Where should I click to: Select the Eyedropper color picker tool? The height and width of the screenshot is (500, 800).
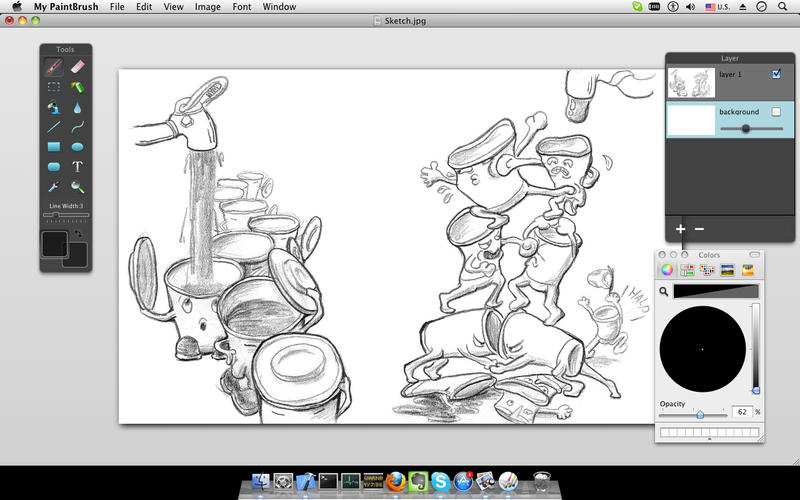pyautogui.click(x=54, y=186)
